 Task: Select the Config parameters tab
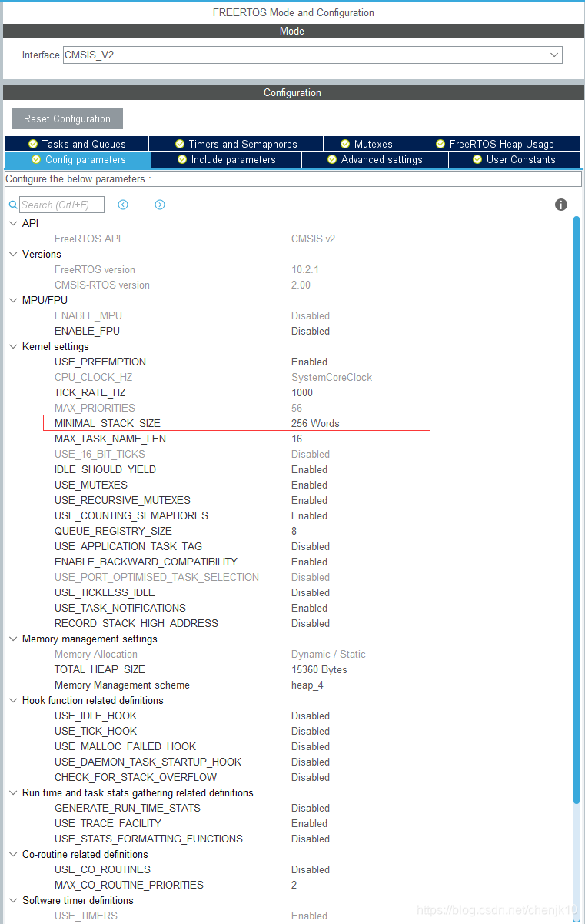point(78,159)
